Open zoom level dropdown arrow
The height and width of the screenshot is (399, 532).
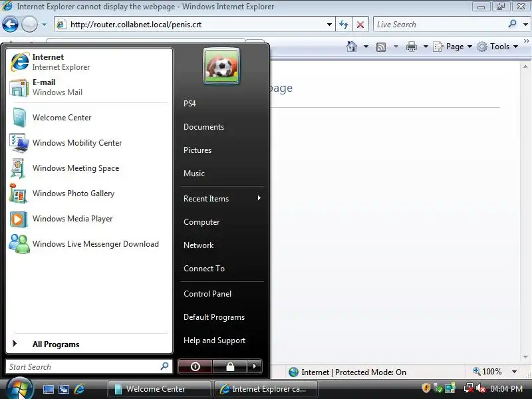pos(514,372)
